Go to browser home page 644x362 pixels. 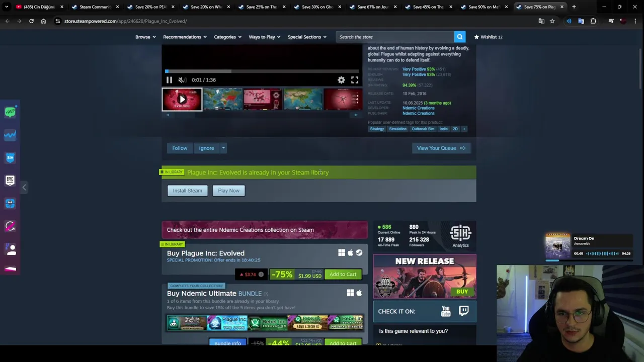[x=43, y=21]
